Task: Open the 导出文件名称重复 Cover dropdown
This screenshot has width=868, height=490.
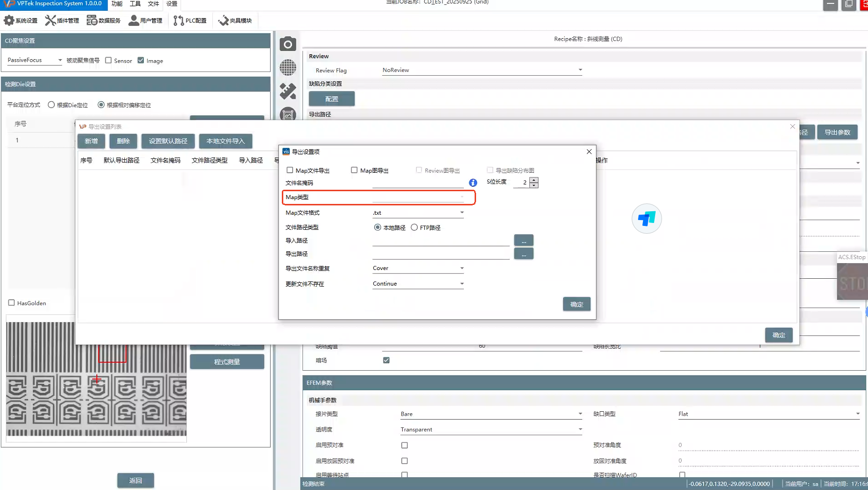Action: pos(461,268)
